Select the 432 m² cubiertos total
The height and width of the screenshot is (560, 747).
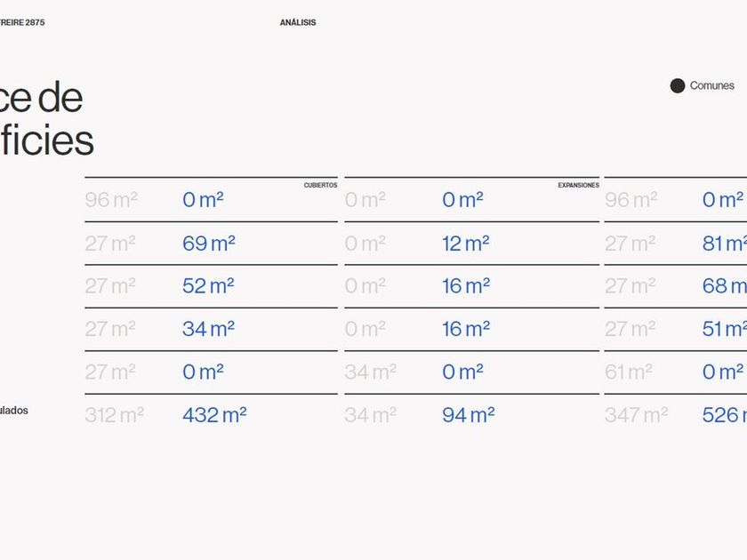coord(214,415)
